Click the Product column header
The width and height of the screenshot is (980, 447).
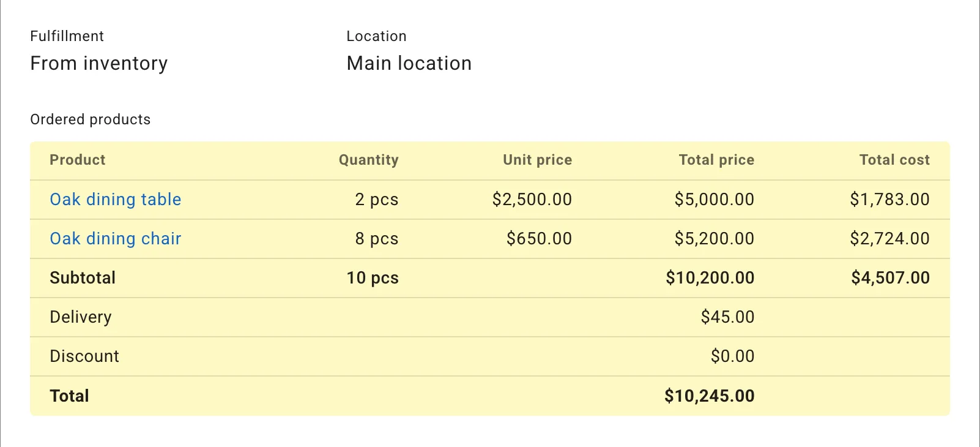click(x=77, y=160)
